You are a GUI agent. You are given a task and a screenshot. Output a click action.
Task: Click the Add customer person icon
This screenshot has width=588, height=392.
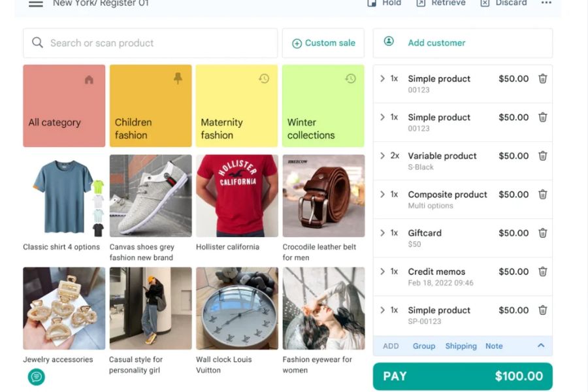click(389, 42)
